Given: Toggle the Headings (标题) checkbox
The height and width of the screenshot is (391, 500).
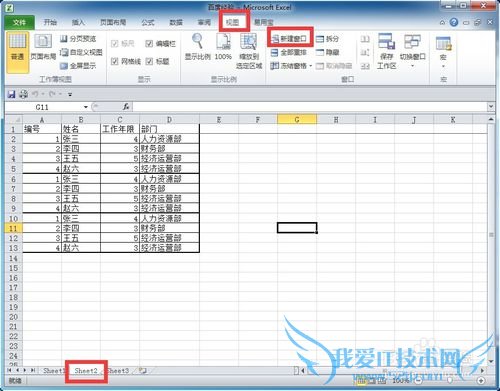Looking at the screenshot, I should pos(149,61).
